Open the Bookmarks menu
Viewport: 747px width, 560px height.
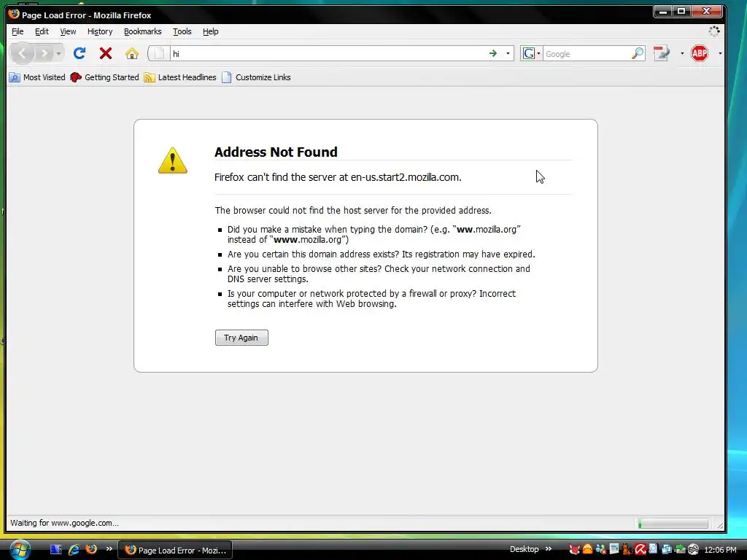pos(142,31)
